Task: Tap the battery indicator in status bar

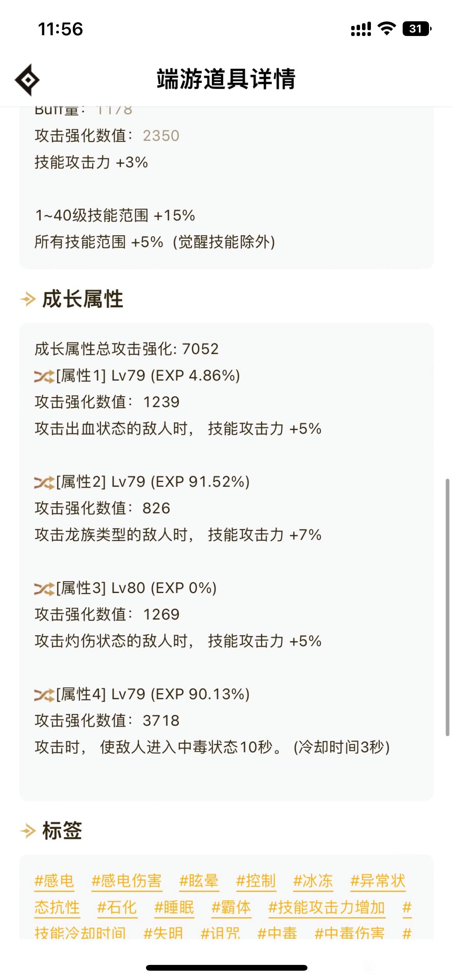Action: pyautogui.click(x=417, y=29)
